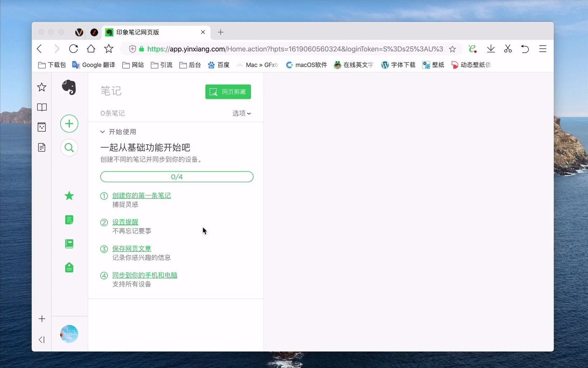588x368 pixels.
Task: Open the browser hamburger menu
Action: click(x=542, y=49)
